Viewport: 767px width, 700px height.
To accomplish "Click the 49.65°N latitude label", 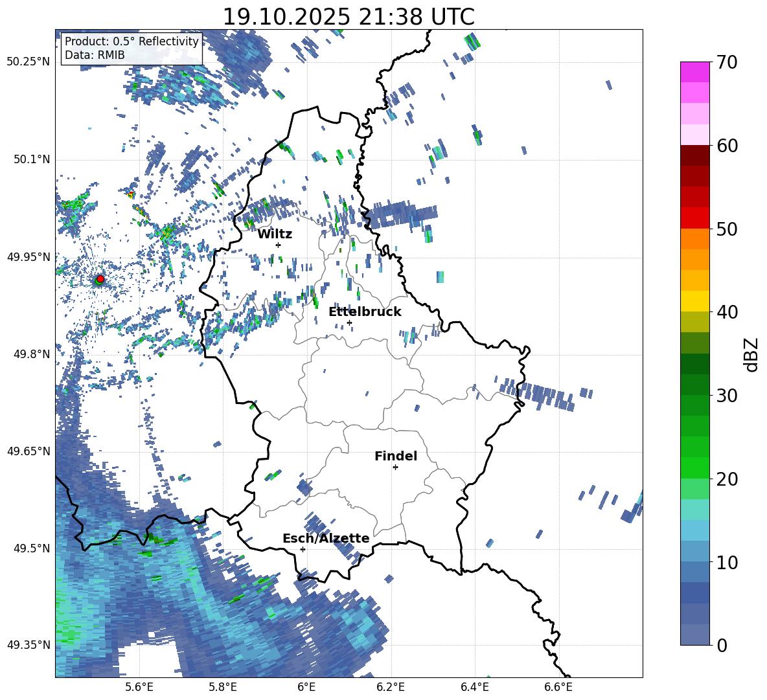I will pyautogui.click(x=29, y=451).
